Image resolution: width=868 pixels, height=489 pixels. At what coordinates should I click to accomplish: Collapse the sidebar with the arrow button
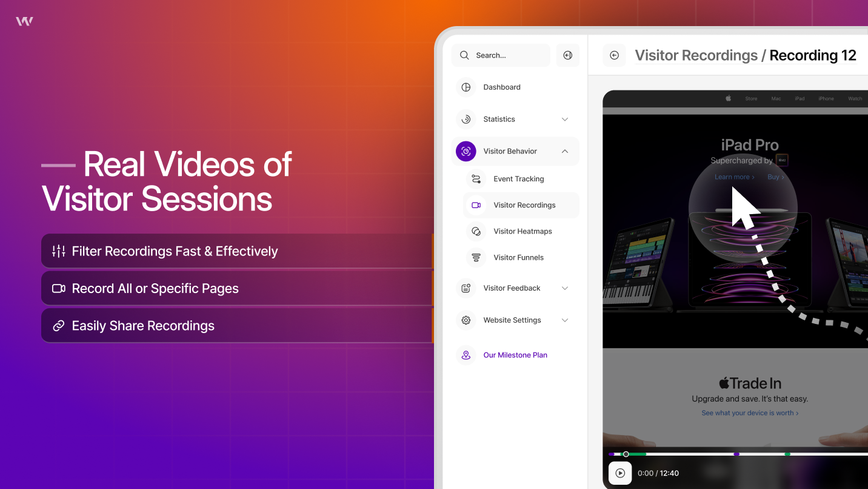(568, 55)
